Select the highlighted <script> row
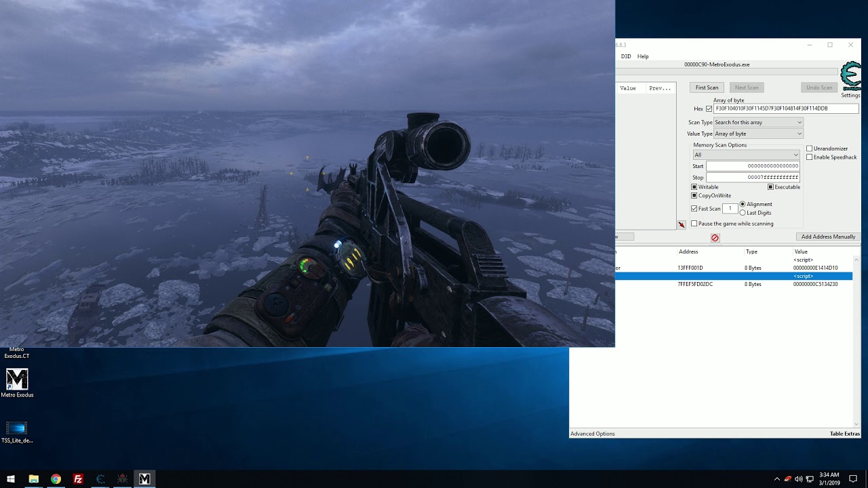The width and height of the screenshot is (868, 488). (x=734, y=276)
